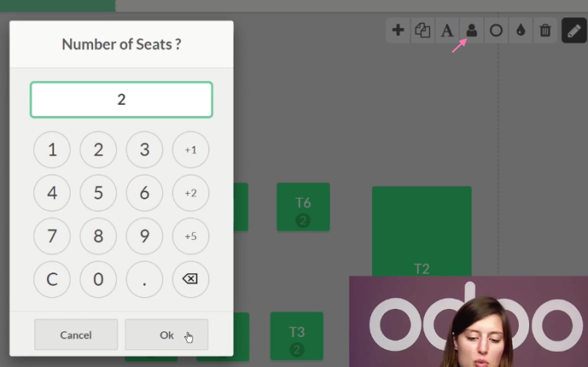The width and height of the screenshot is (588, 367).
Task: Add five seats with +5 key
Action: 191,236
